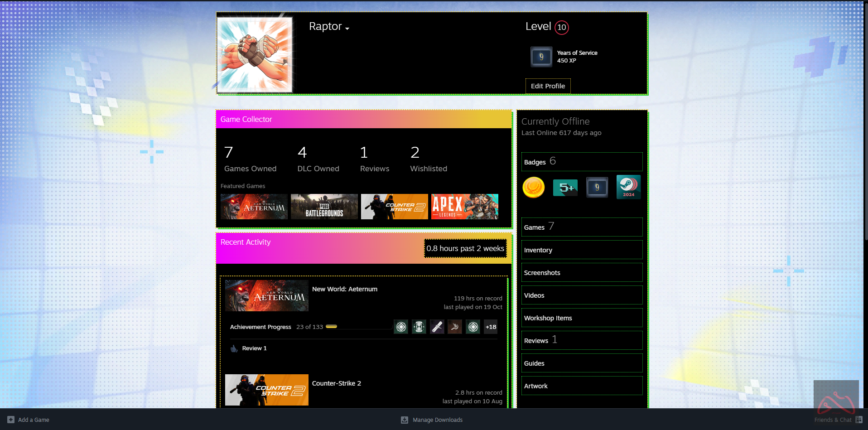
Task: Open the gold coin badge
Action: pos(533,187)
